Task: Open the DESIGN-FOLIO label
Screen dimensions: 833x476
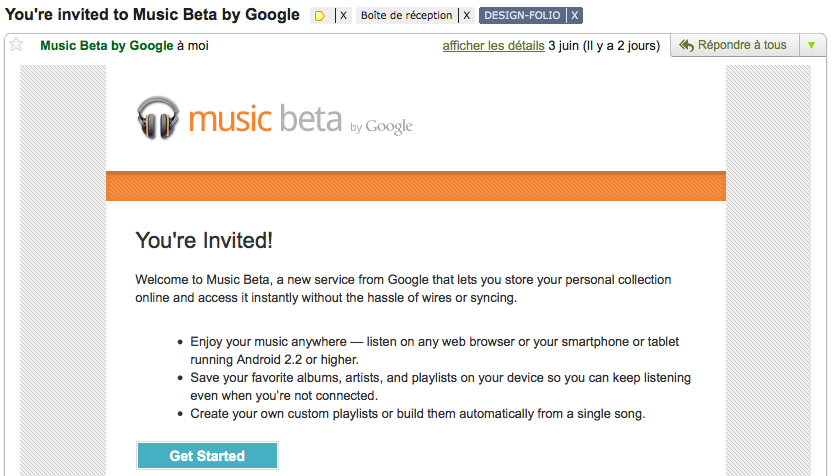Action: 522,16
